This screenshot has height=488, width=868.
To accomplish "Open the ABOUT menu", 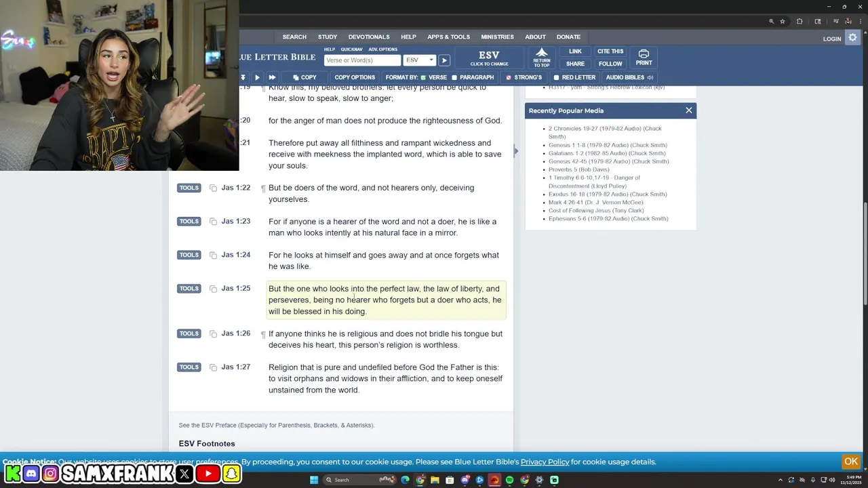I will pos(535,37).
